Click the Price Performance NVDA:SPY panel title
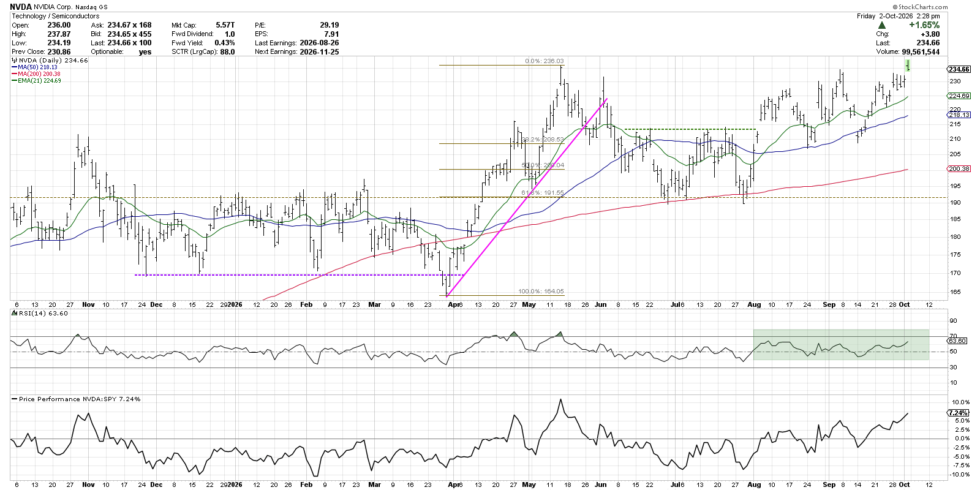The width and height of the screenshot is (980, 490). point(80,399)
